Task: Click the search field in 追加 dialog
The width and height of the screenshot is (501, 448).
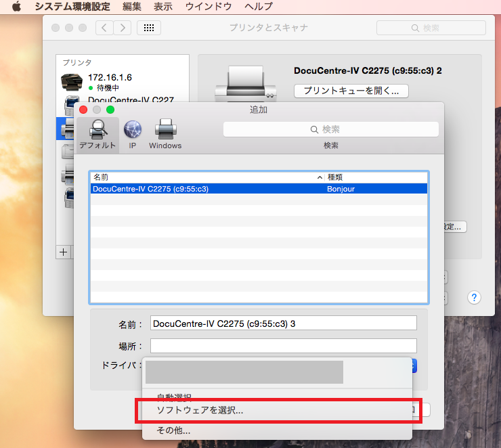Action: (x=330, y=129)
